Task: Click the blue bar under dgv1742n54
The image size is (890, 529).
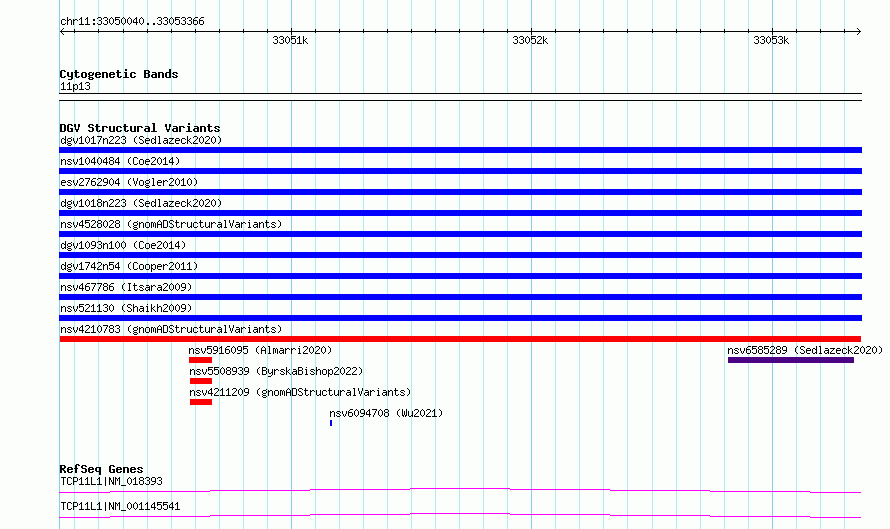Action: pos(460,276)
